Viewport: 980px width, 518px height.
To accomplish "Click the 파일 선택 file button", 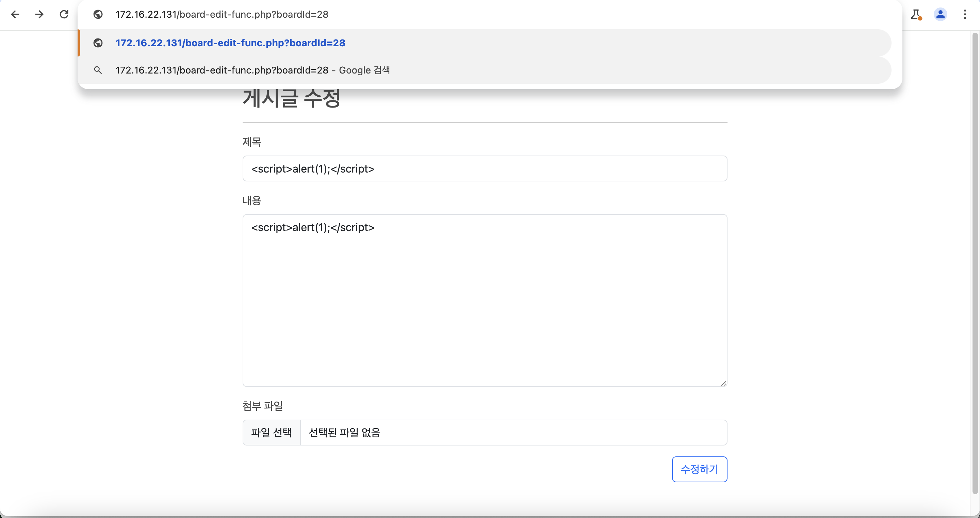I will (271, 432).
